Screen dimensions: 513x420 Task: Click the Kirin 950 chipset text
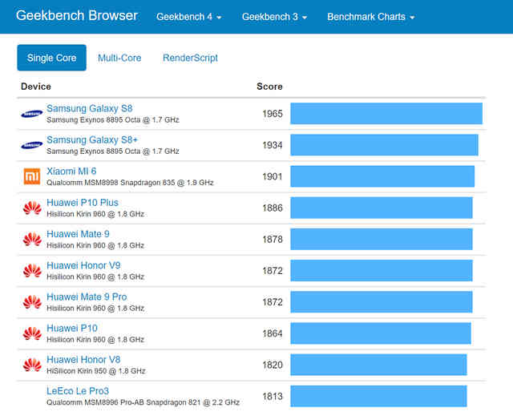(x=96, y=371)
